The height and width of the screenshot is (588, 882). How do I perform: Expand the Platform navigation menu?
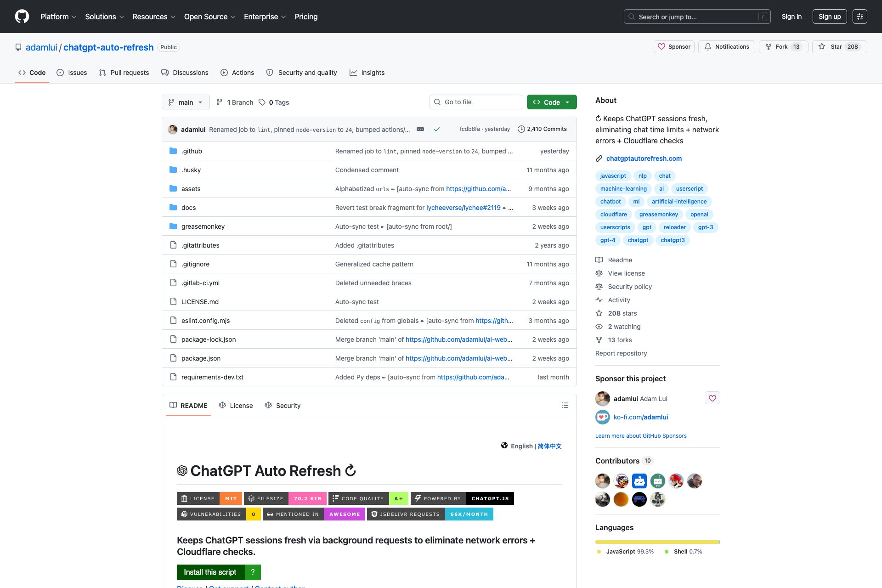point(58,17)
